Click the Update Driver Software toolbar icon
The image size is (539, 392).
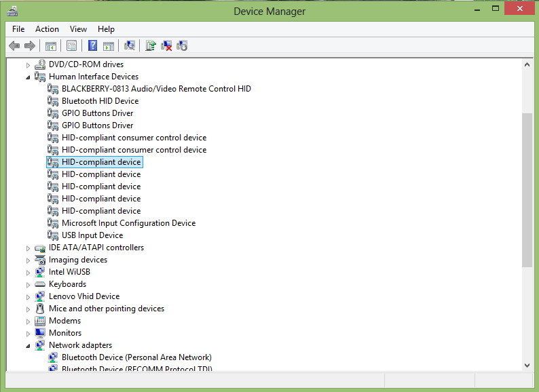(151, 45)
